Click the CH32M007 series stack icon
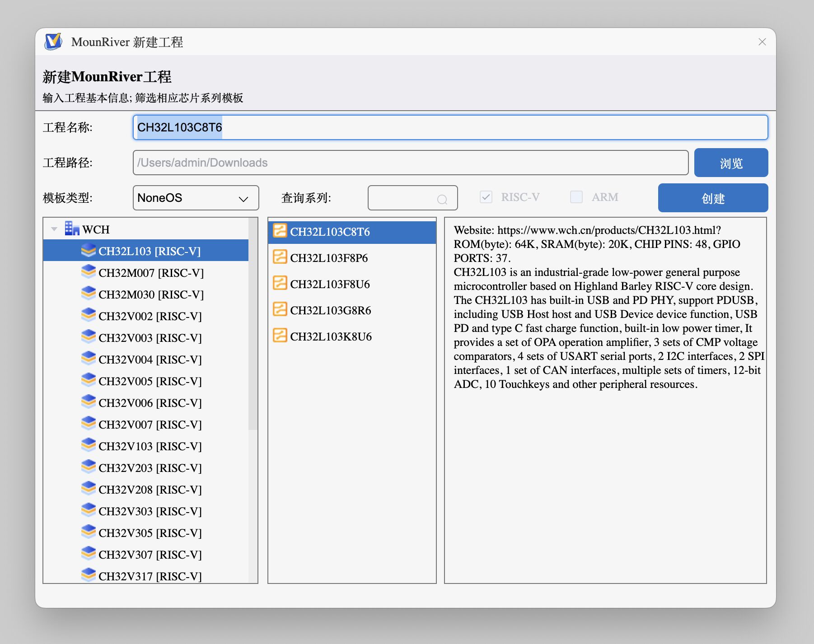This screenshot has height=644, width=814. coord(88,272)
